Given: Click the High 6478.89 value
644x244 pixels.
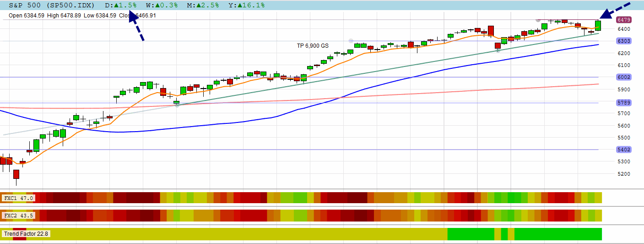Looking at the screenshot, I should coord(65,15).
